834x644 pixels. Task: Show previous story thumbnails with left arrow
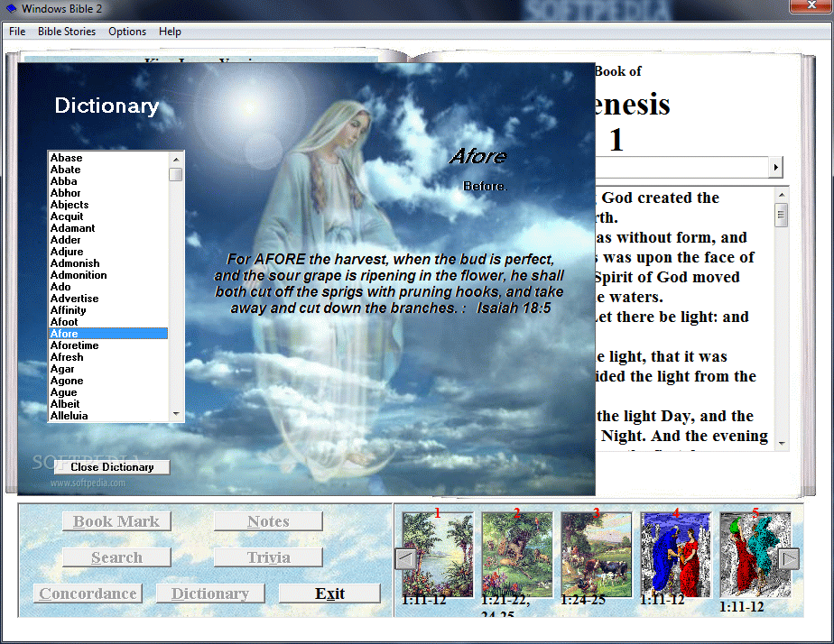point(406,559)
